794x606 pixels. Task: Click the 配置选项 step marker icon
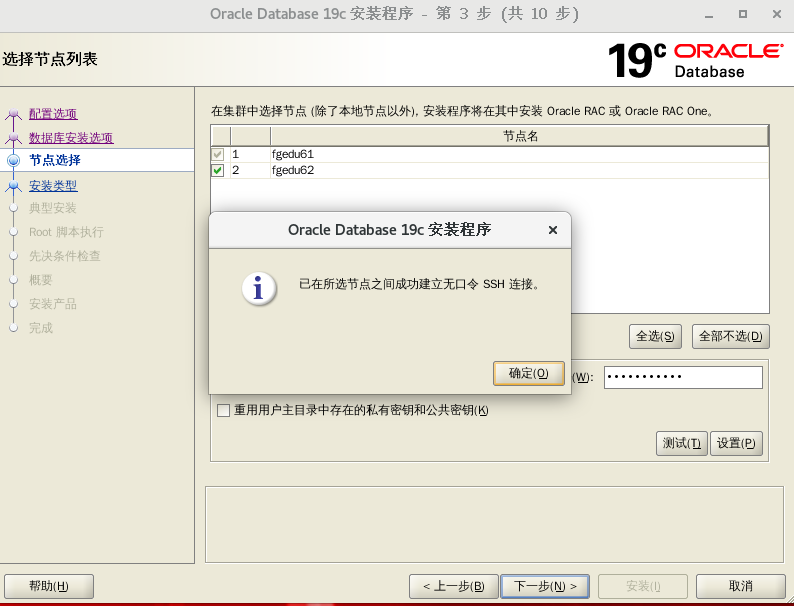point(14,114)
